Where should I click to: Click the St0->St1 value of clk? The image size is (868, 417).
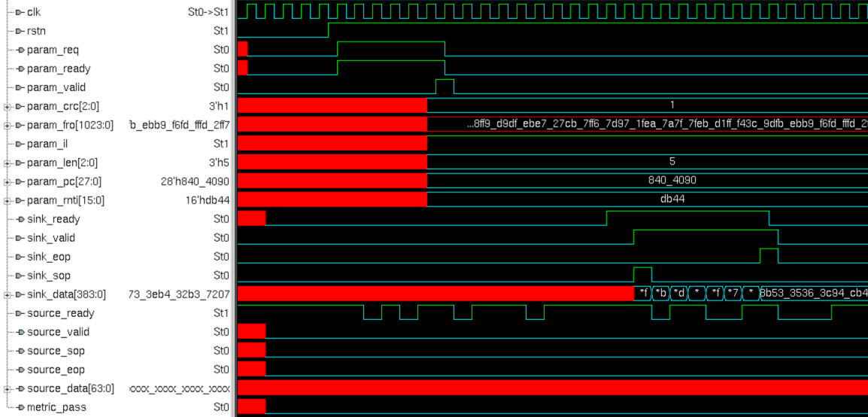208,12
